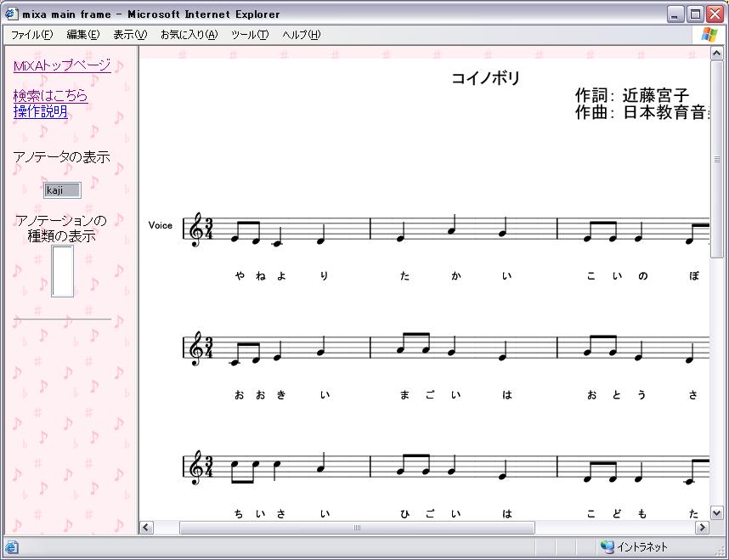Open the お気に入り(A) menu
This screenshot has height=560, width=729.
(189, 35)
